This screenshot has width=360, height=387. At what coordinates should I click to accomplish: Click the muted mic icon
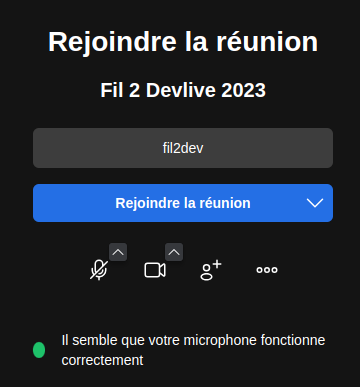tap(99, 270)
